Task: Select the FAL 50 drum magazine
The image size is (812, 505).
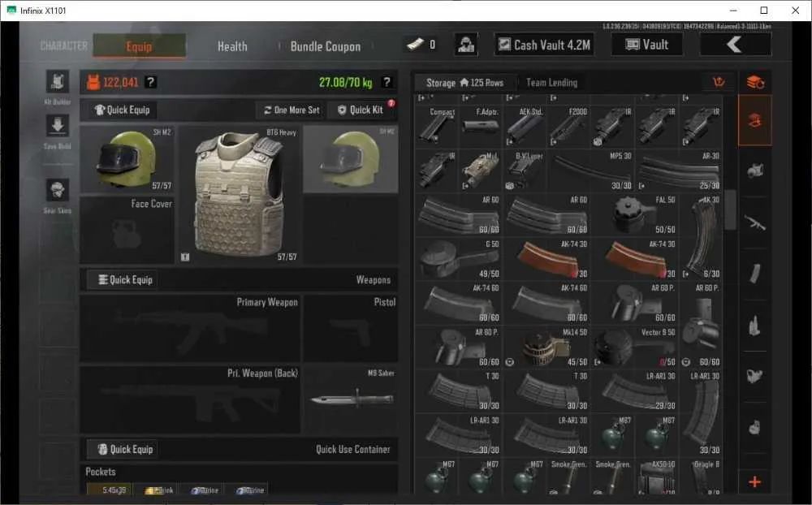Action: click(x=635, y=215)
